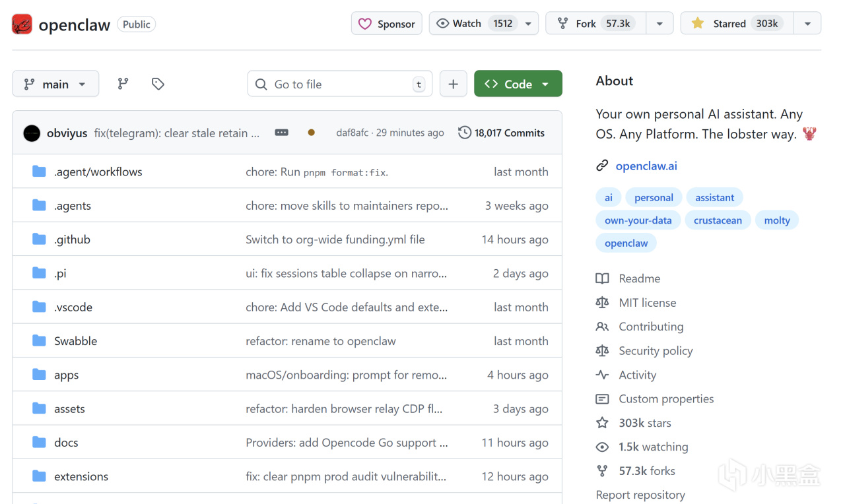Open the Code dropdown
The height and width of the screenshot is (504, 845).
click(518, 84)
